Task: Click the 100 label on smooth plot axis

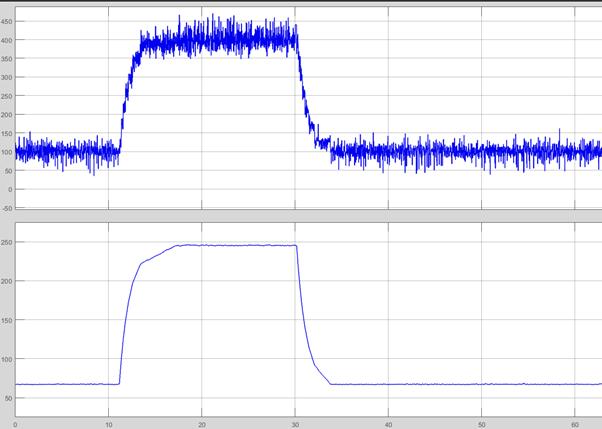Action: tap(6, 359)
